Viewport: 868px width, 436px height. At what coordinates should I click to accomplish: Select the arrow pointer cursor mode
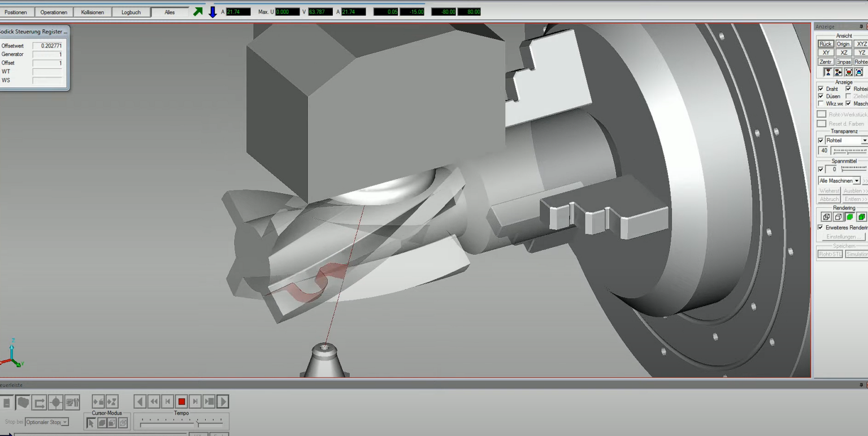coord(91,422)
